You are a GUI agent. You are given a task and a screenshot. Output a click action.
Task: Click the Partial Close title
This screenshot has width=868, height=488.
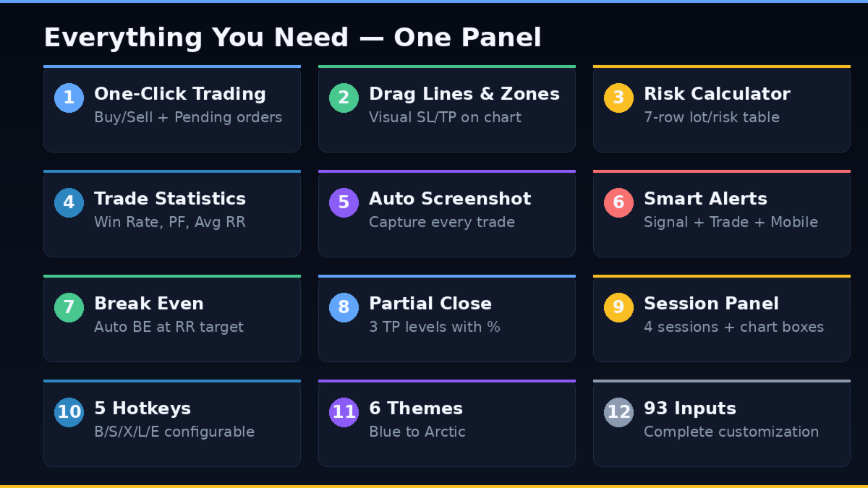click(430, 304)
